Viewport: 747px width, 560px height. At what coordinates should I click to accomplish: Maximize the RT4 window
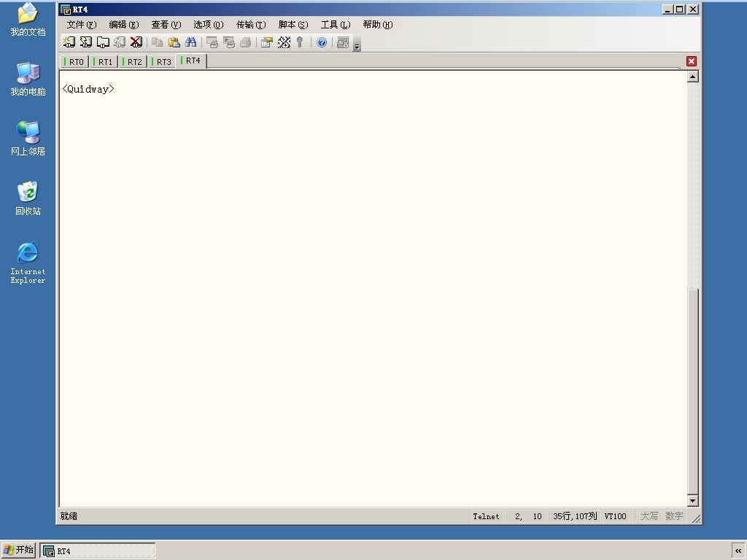click(x=680, y=9)
